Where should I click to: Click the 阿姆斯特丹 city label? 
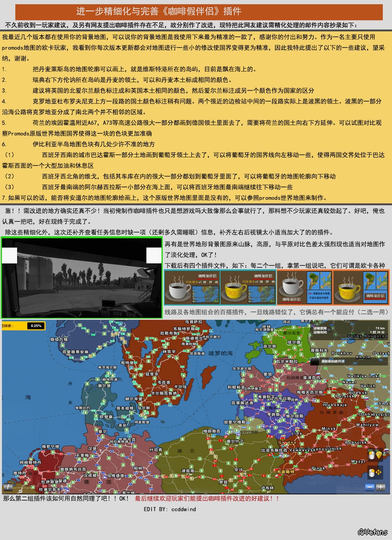[30, 462]
